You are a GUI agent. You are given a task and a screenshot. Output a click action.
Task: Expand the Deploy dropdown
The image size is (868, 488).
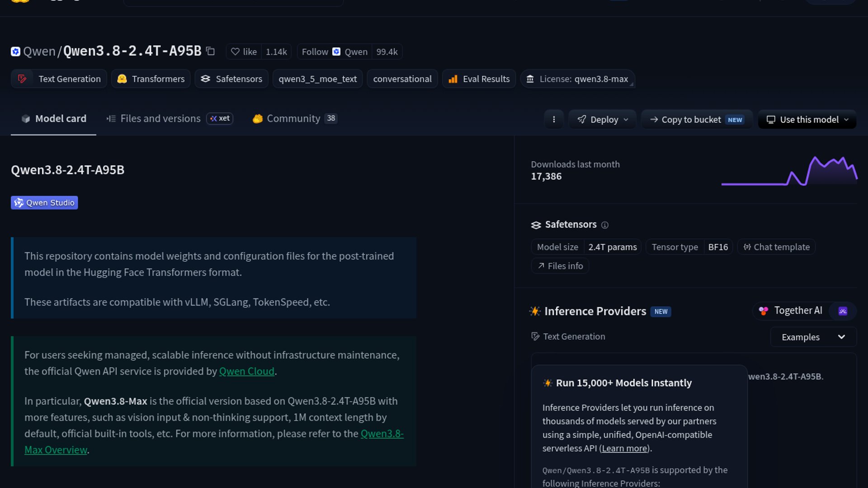coord(602,119)
